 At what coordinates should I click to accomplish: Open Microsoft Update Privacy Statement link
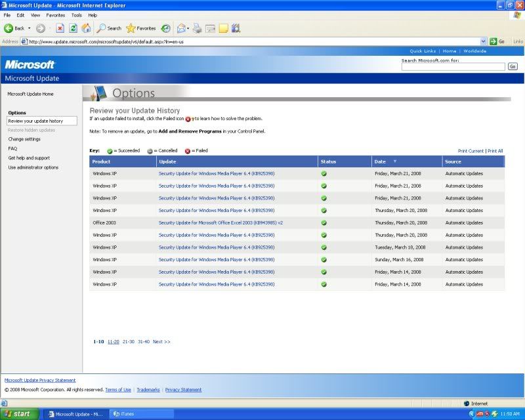pos(40,380)
